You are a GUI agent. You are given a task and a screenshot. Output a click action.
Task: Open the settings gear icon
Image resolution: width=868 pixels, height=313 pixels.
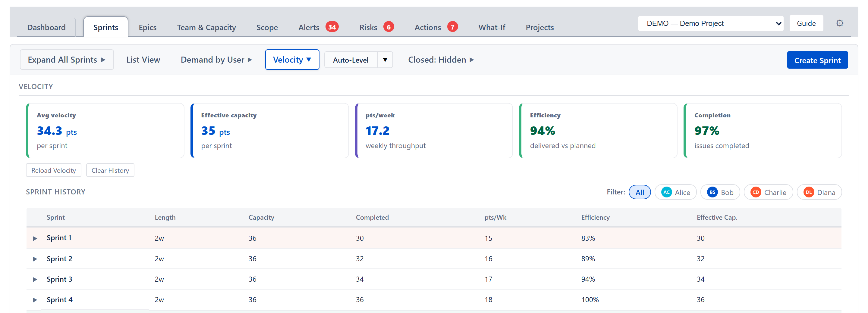[839, 23]
